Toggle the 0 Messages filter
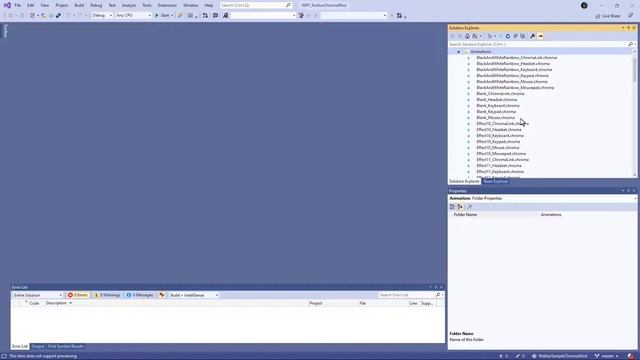The height and width of the screenshot is (360, 640). point(140,295)
